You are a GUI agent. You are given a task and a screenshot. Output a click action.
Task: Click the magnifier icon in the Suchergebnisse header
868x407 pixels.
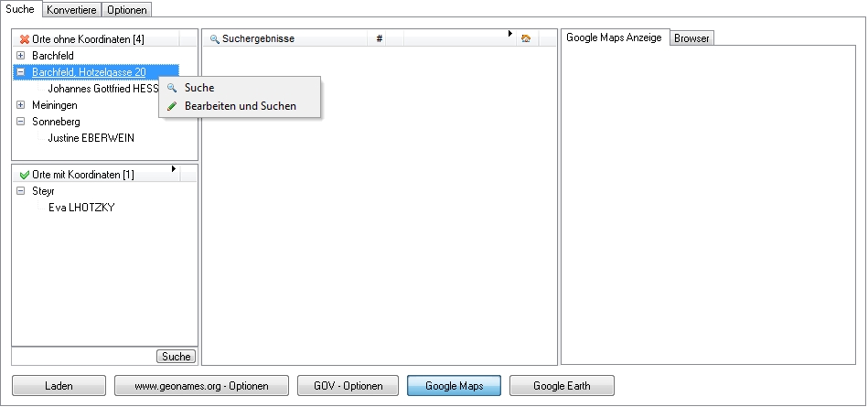(215, 39)
